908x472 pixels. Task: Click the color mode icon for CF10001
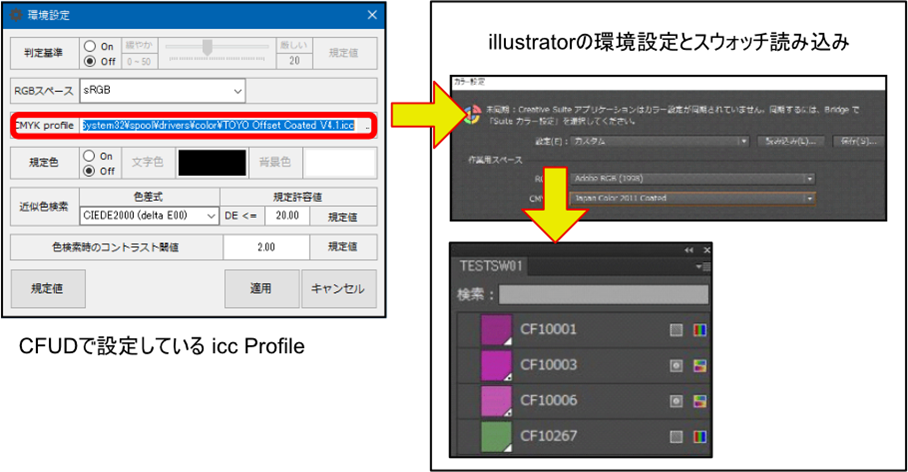(x=700, y=329)
